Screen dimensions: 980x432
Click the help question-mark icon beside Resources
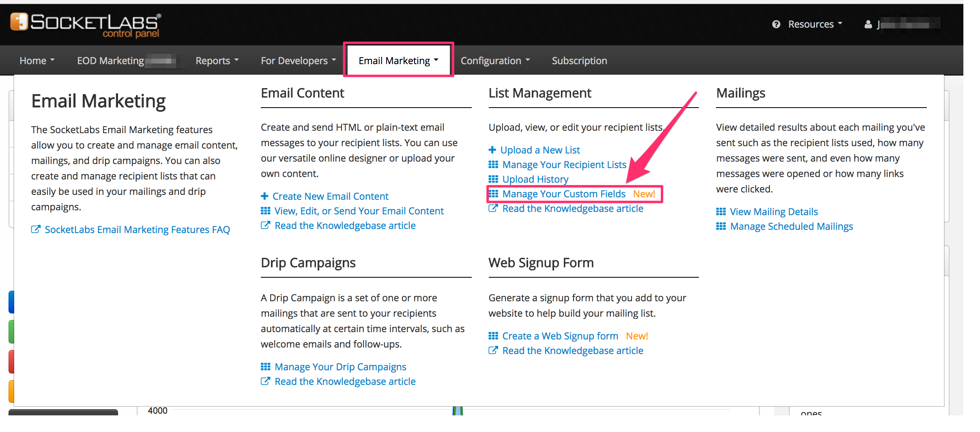776,24
